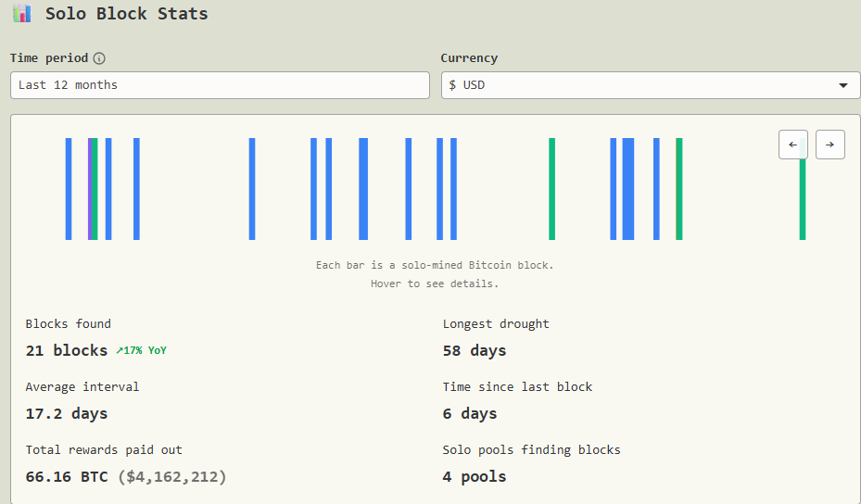Expand the Currency dropdown set to $ USD
This screenshot has height=504, width=861.
tap(649, 85)
